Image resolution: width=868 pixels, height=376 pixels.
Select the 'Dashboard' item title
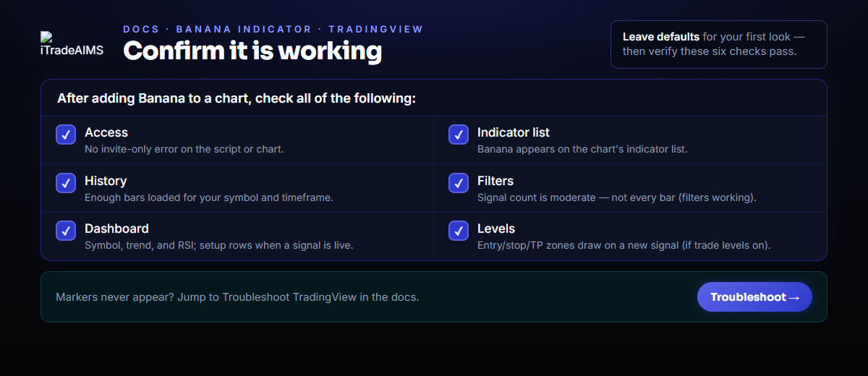(x=116, y=228)
